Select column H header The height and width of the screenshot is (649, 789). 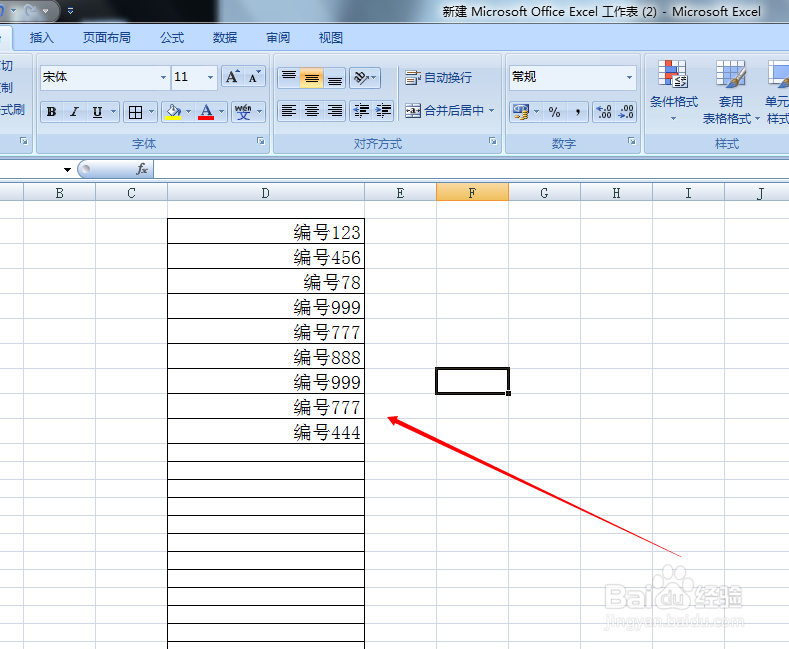[616, 193]
